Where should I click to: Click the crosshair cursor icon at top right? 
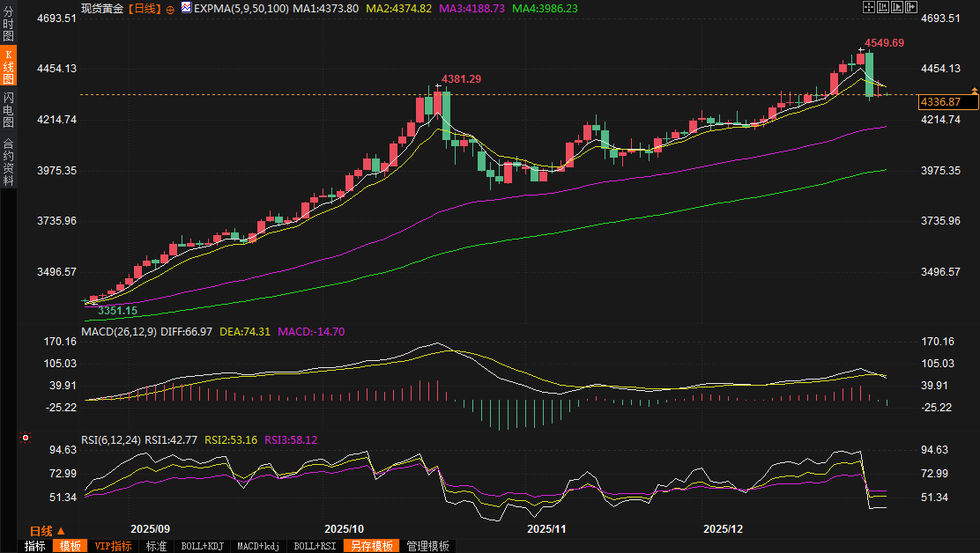coord(868,7)
